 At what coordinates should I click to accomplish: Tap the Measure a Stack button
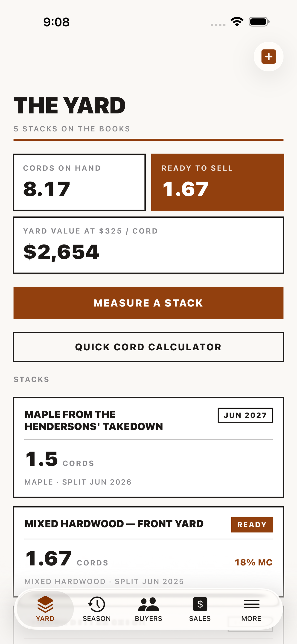(148, 303)
